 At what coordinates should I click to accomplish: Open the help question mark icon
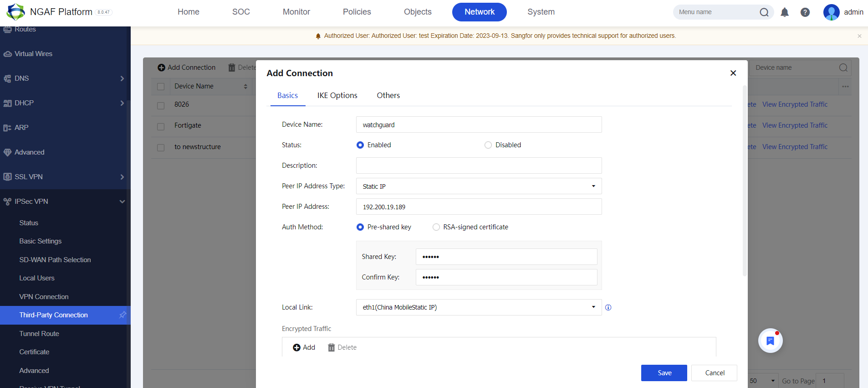805,12
